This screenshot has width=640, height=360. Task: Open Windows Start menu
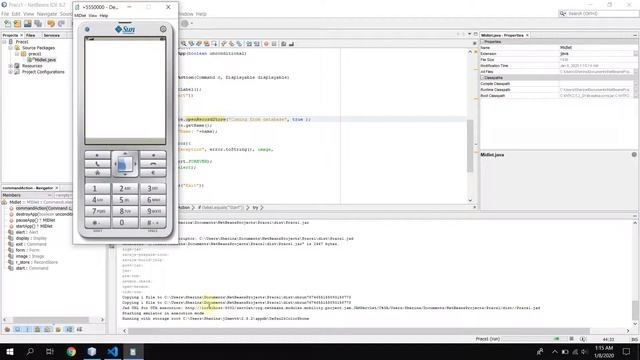click(x=10, y=351)
